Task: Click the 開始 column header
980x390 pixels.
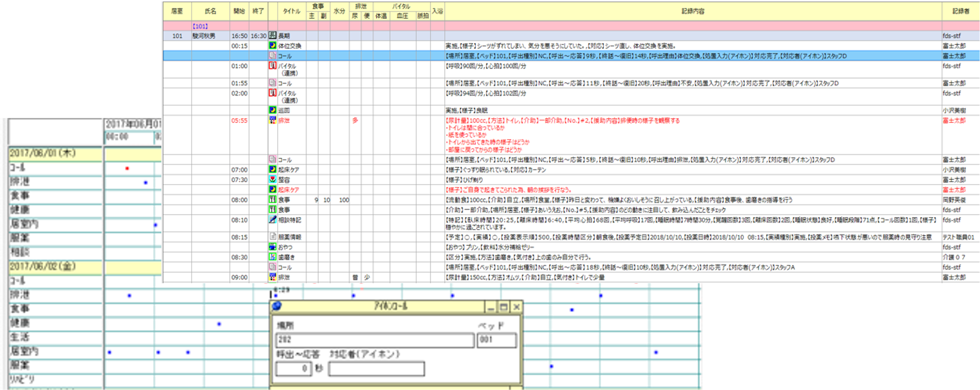Action: (239, 11)
